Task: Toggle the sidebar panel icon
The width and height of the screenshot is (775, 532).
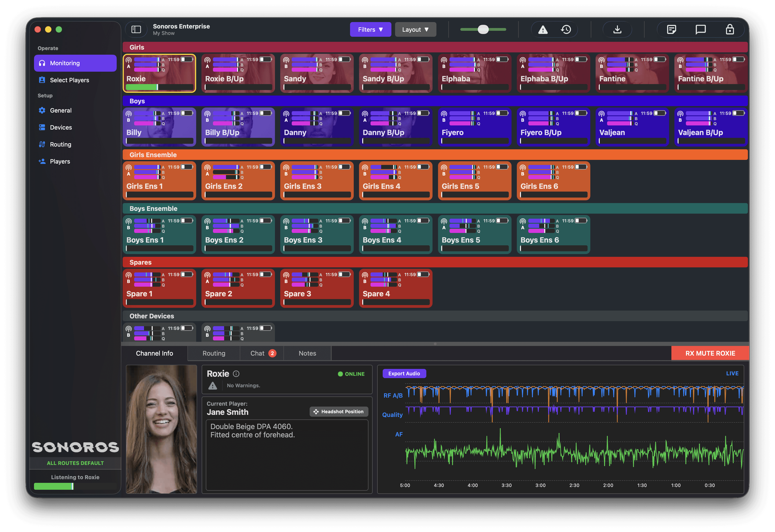Action: (136, 29)
